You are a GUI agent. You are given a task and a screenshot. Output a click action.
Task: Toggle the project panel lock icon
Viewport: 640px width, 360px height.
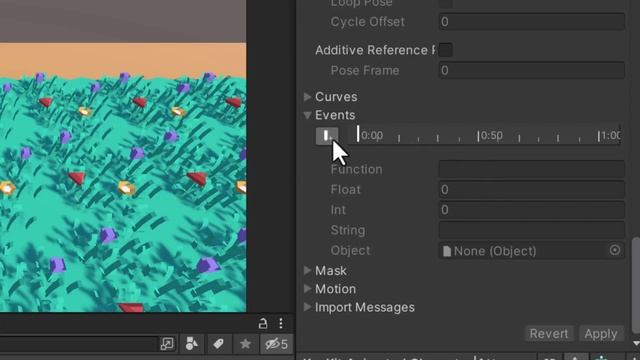pyautogui.click(x=263, y=323)
